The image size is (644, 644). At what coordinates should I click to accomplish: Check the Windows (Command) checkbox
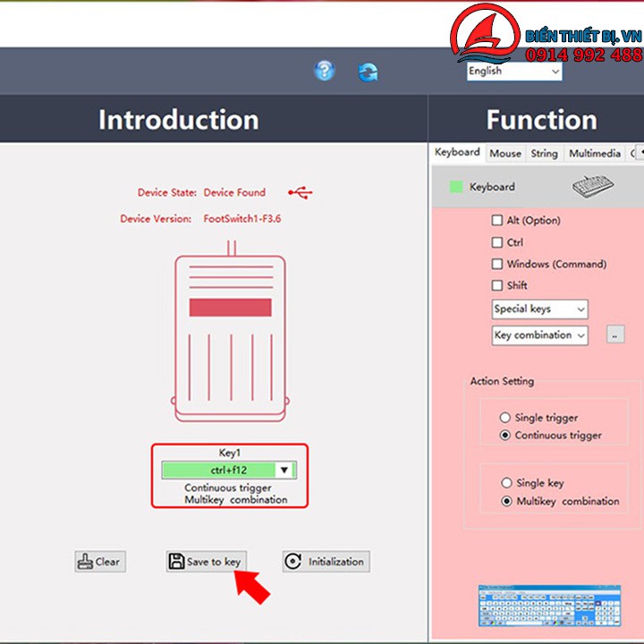click(x=497, y=264)
